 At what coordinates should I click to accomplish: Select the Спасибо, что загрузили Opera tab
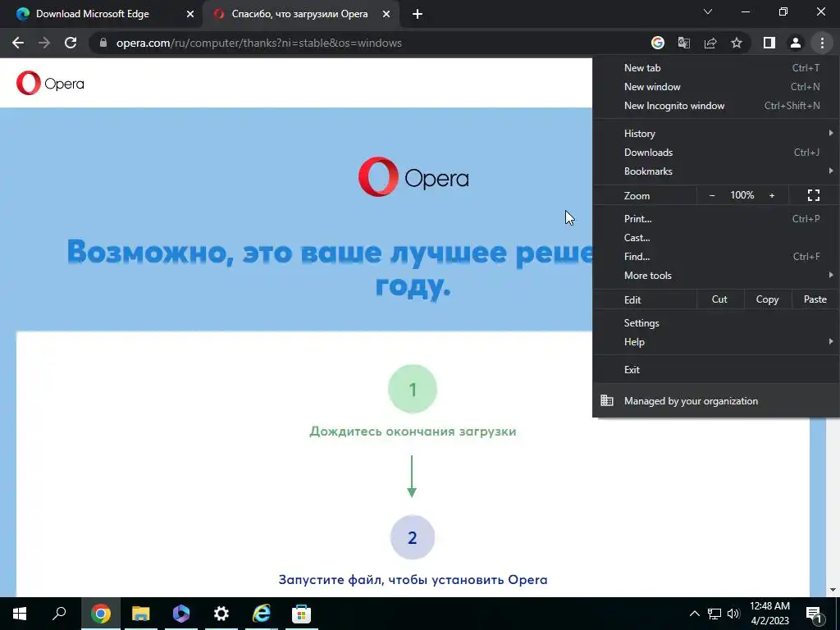tap(300, 15)
